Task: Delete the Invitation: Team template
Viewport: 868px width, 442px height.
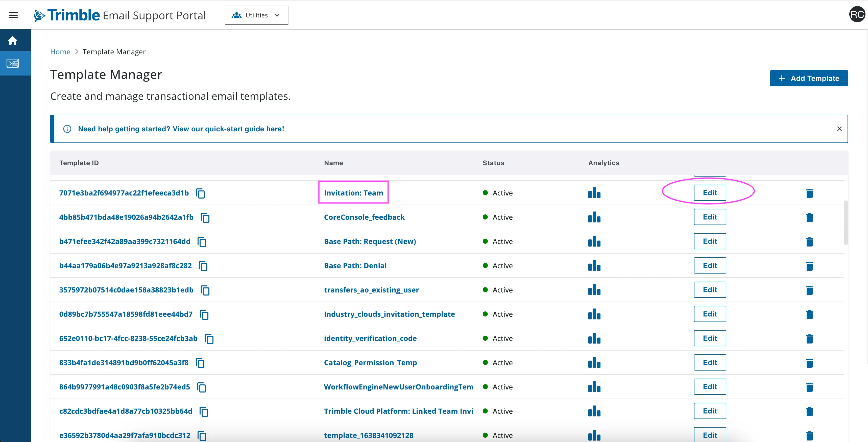Action: pyautogui.click(x=809, y=193)
